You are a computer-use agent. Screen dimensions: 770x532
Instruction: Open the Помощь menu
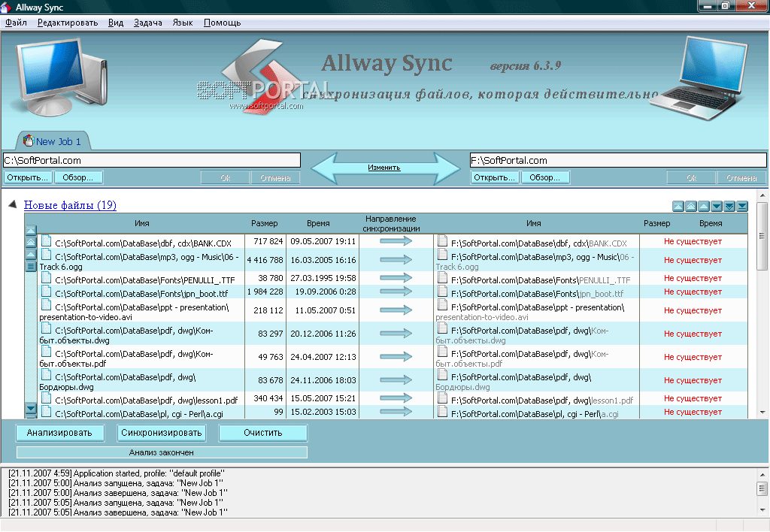tap(222, 23)
